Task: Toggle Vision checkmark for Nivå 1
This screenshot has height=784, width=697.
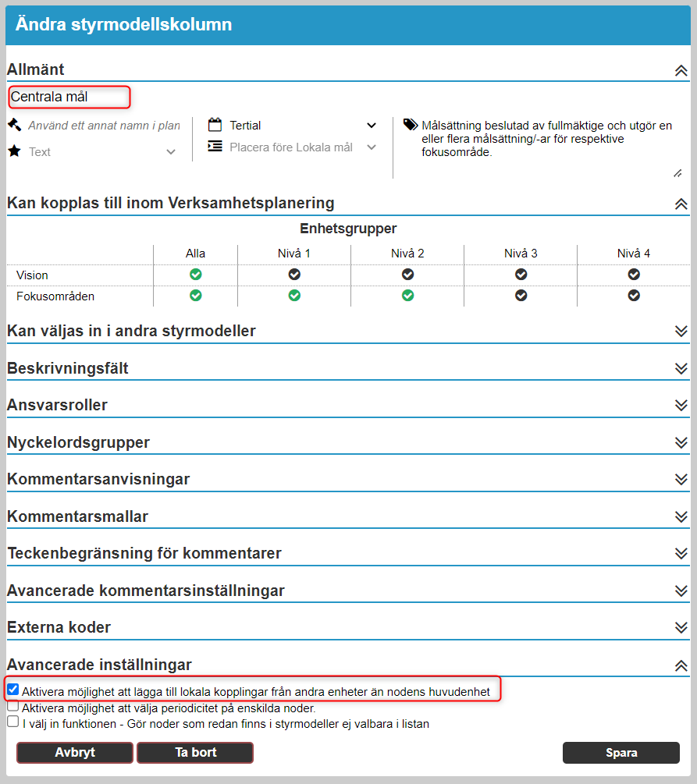Action: (x=294, y=275)
